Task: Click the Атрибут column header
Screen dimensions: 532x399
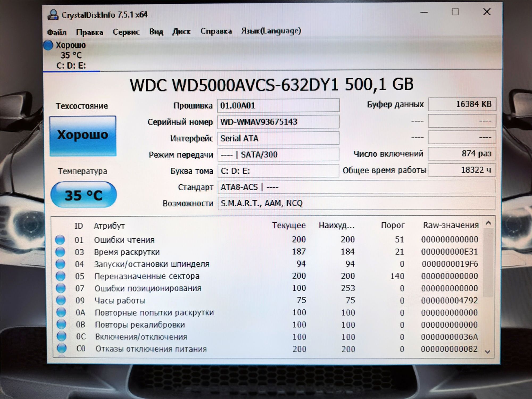Action: coord(109,226)
